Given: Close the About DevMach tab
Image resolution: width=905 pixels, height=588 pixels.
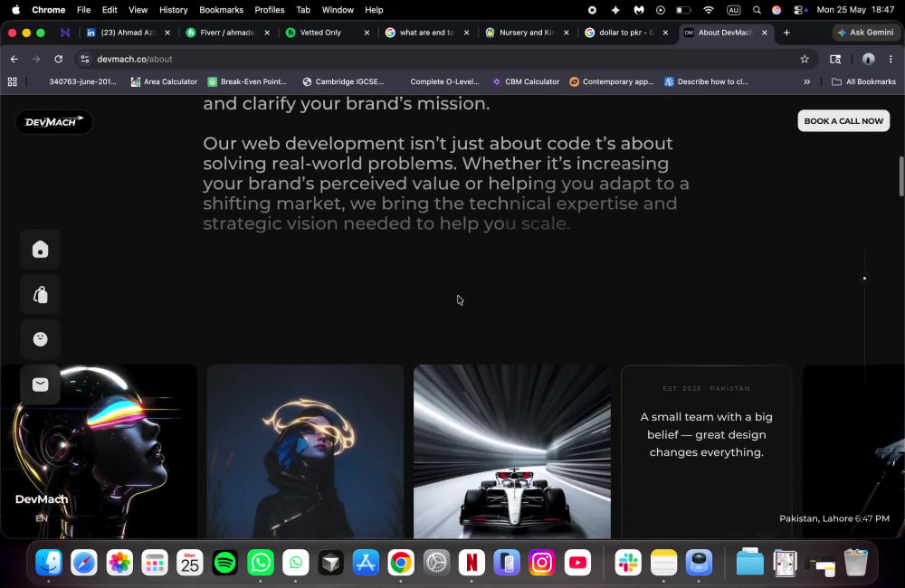Looking at the screenshot, I should click(764, 33).
